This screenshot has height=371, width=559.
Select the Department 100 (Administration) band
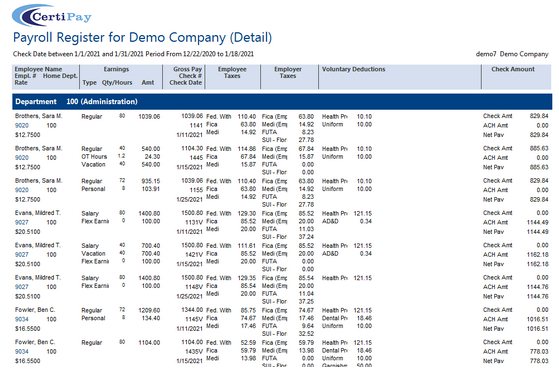tap(282, 102)
